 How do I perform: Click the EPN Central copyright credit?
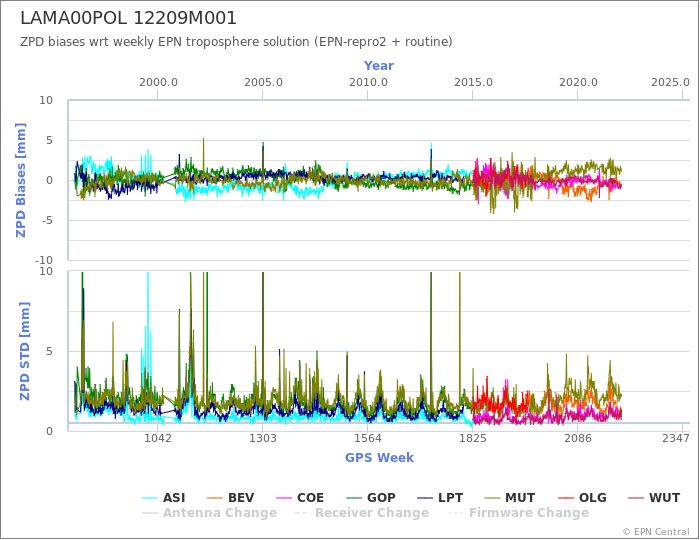coord(656,532)
